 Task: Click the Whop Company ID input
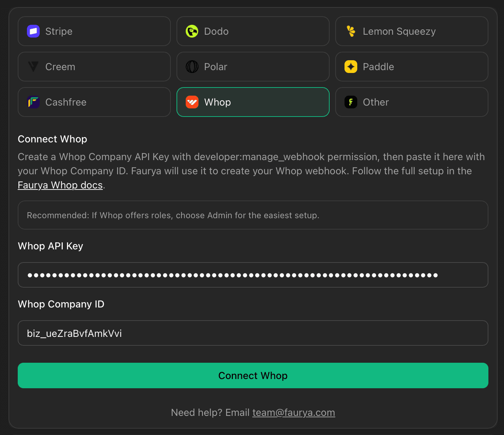coord(253,333)
